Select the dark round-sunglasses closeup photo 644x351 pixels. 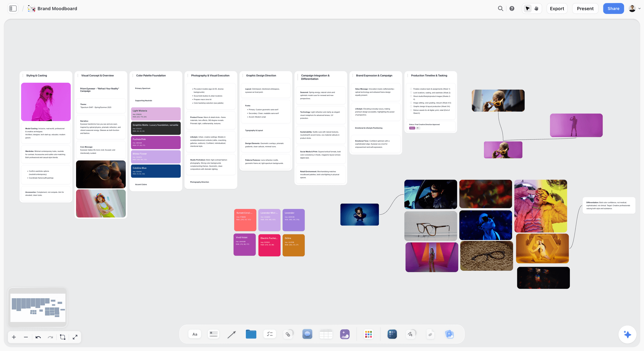tap(101, 174)
